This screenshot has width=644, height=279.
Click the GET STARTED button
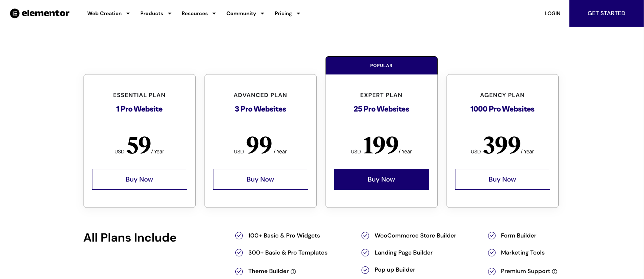[606, 13]
